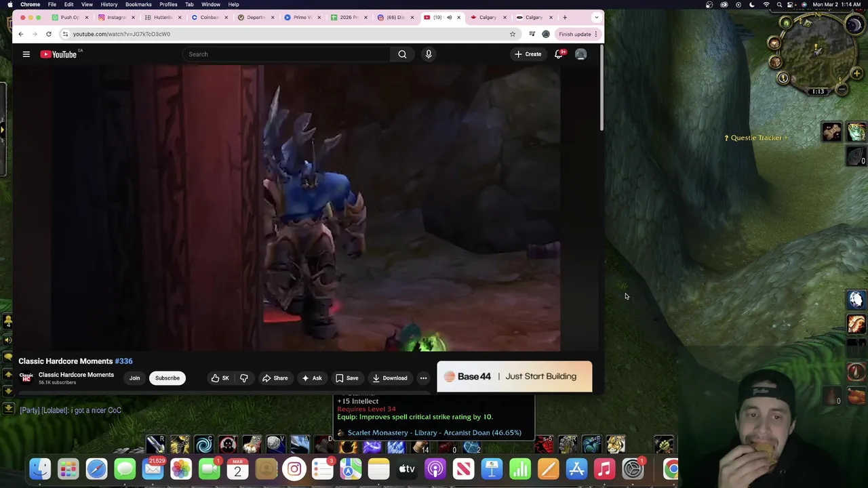Click the 1:13 minimap clock
This screenshot has height=488, width=868.
(818, 91)
